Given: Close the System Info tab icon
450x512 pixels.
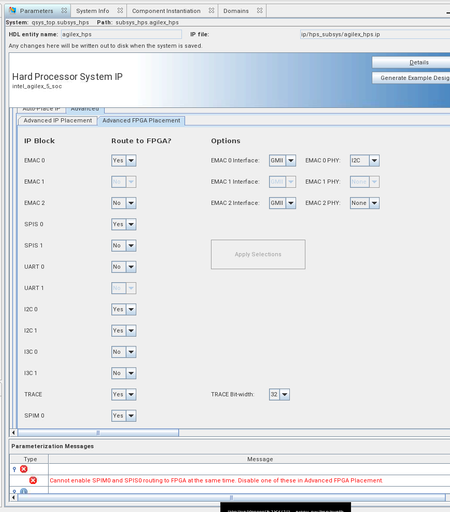Looking at the screenshot, I should tap(120, 11).
